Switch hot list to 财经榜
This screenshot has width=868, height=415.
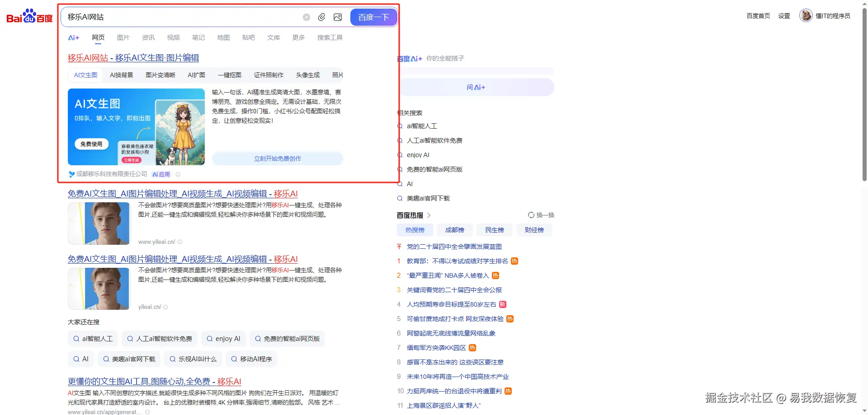click(534, 230)
